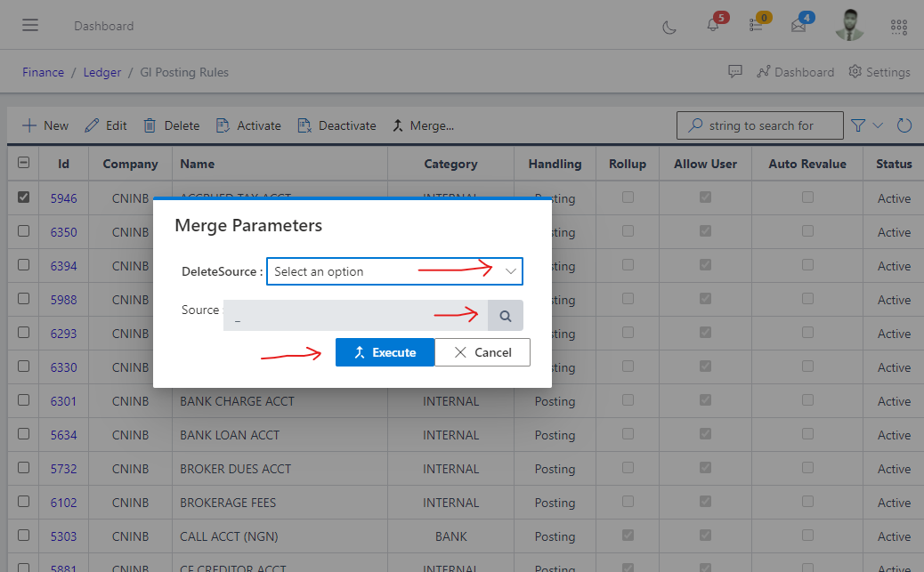The height and width of the screenshot is (572, 924).
Task: Open the hamburger navigation menu
Action: 30,24
